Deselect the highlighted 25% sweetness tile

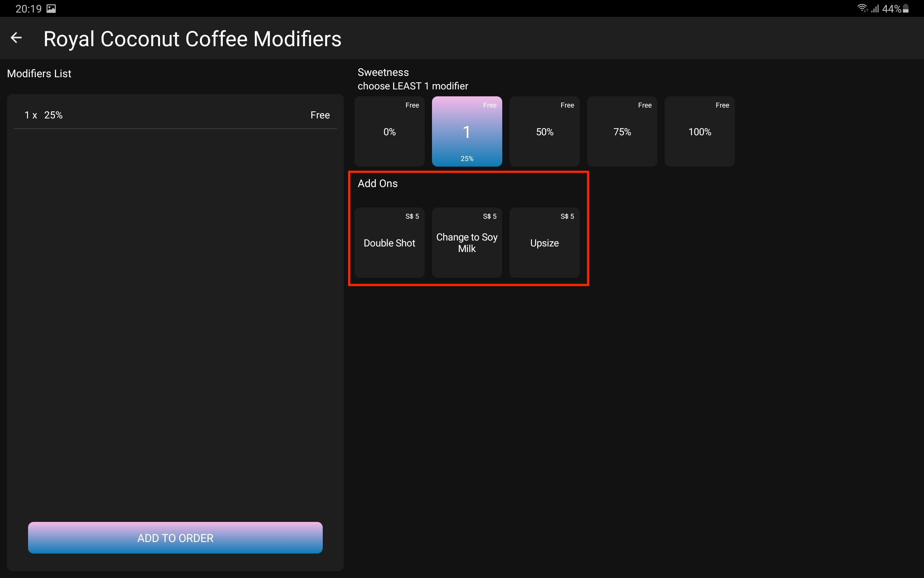[467, 132]
